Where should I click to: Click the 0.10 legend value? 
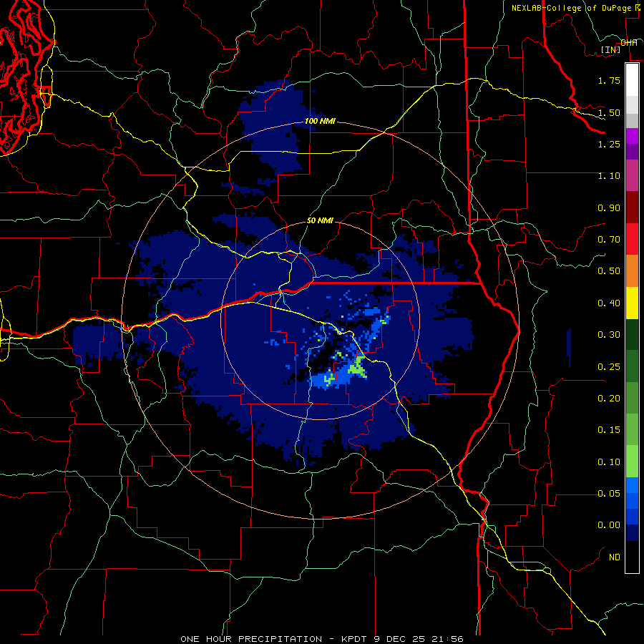coord(609,462)
